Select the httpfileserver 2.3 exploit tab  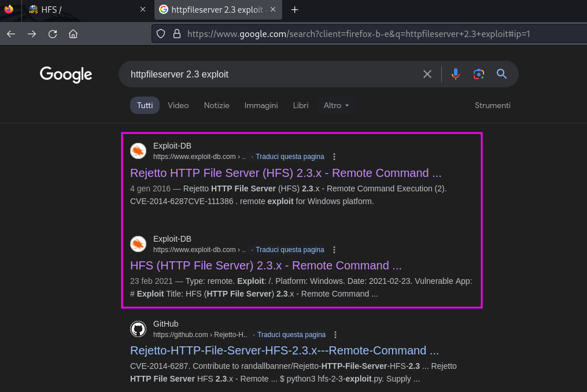pyautogui.click(x=218, y=10)
